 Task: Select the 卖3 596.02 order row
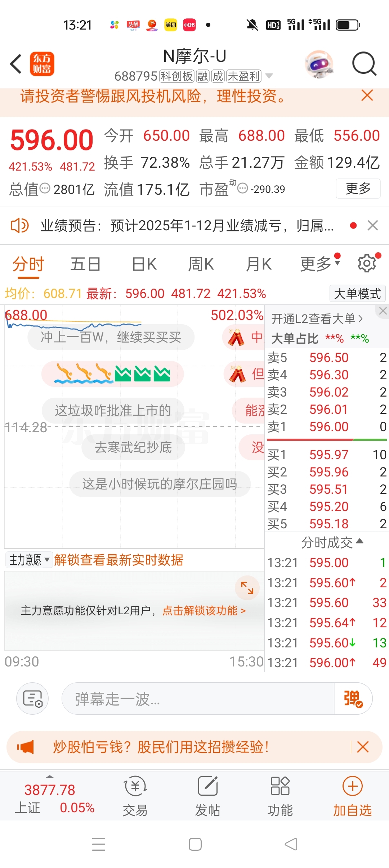coord(327,392)
